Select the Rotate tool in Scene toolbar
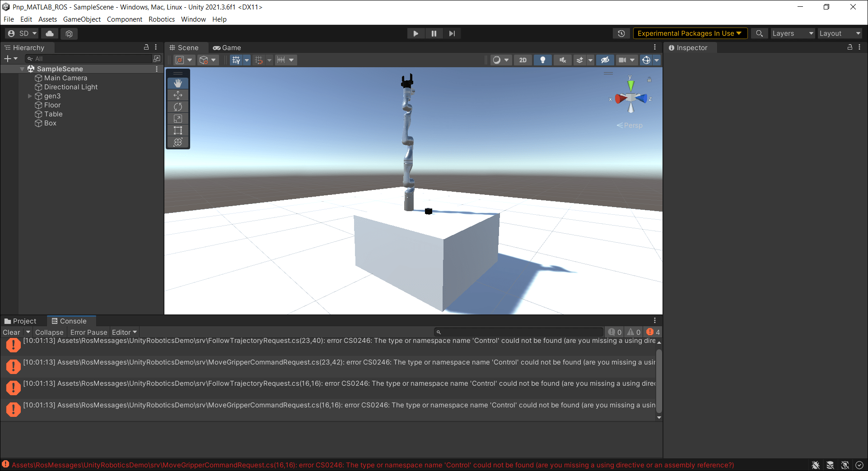This screenshot has width=868, height=471. [x=178, y=107]
